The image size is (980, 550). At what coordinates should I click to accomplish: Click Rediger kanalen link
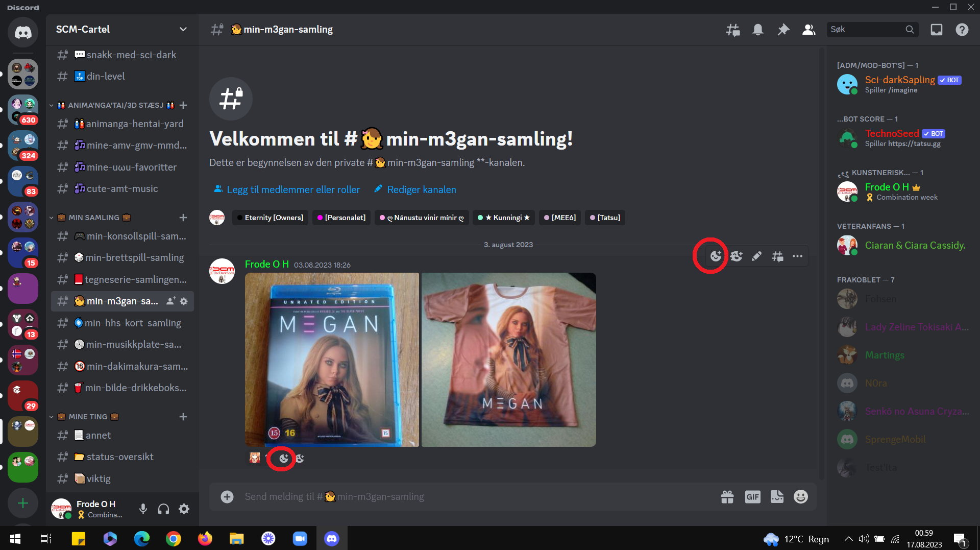tap(415, 189)
